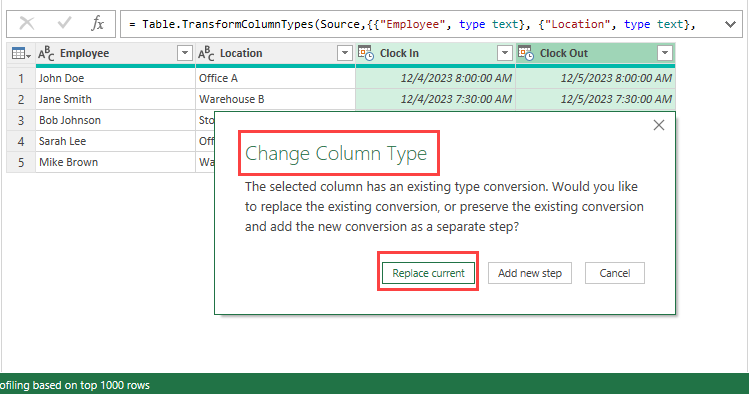The height and width of the screenshot is (394, 749).
Task: Open the table options icon in the grid corner
Action: tap(21, 53)
